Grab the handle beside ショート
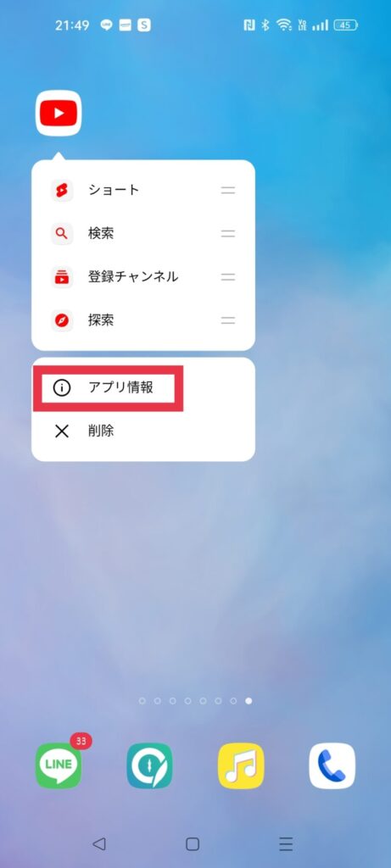This screenshot has height=868, width=391. point(228,191)
